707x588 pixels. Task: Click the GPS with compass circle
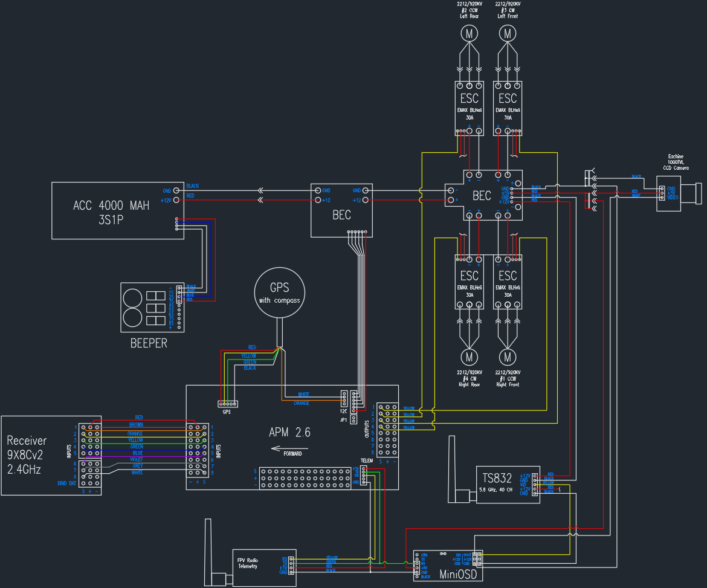click(279, 292)
